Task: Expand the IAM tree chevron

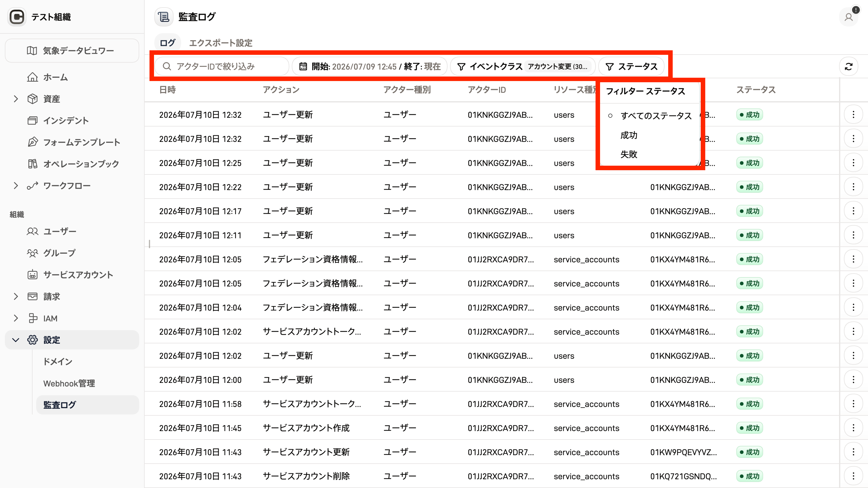Action: point(15,318)
